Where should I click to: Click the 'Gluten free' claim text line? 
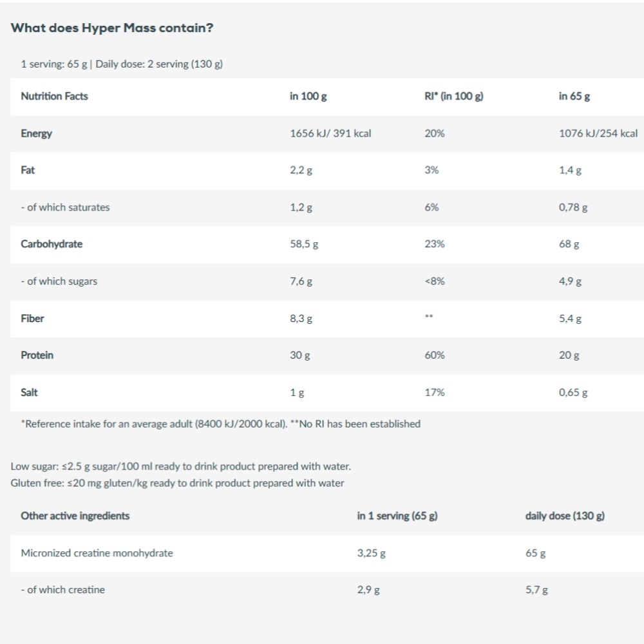(178, 483)
